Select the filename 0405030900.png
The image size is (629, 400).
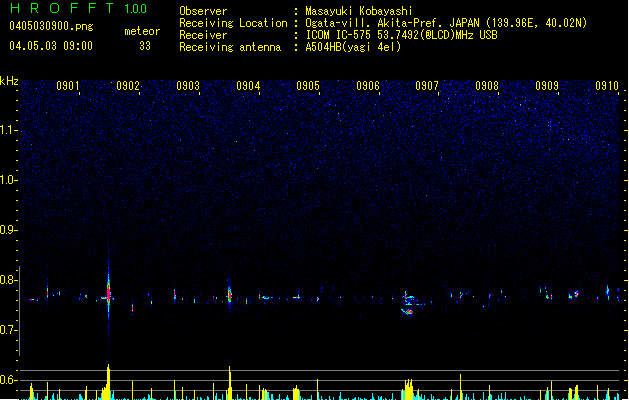[51, 26]
